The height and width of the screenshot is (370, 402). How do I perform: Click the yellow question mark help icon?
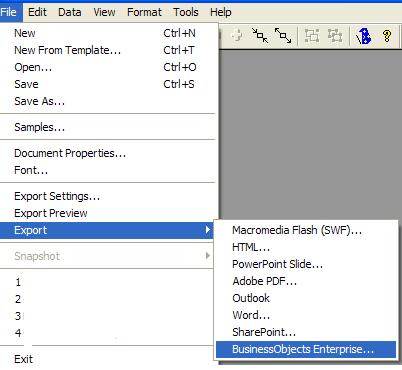(387, 36)
